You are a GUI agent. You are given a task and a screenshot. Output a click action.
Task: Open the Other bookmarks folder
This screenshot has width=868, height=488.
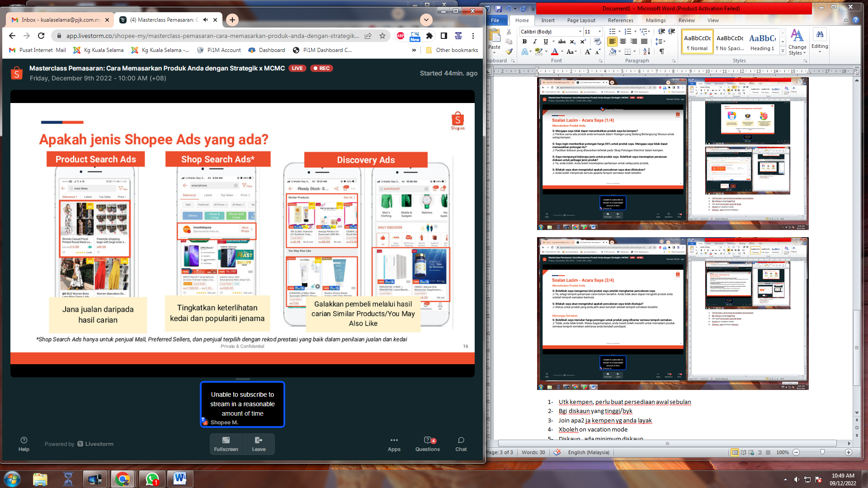coord(452,50)
